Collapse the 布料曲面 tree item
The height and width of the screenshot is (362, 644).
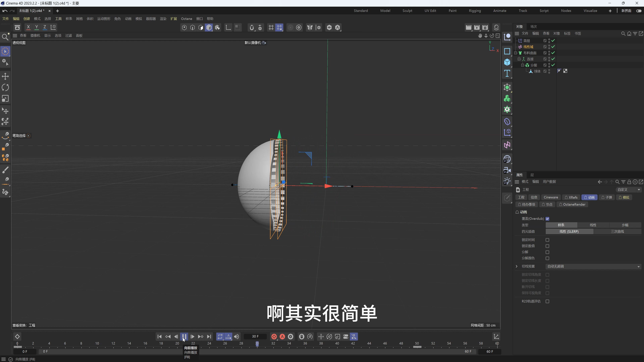(516, 53)
